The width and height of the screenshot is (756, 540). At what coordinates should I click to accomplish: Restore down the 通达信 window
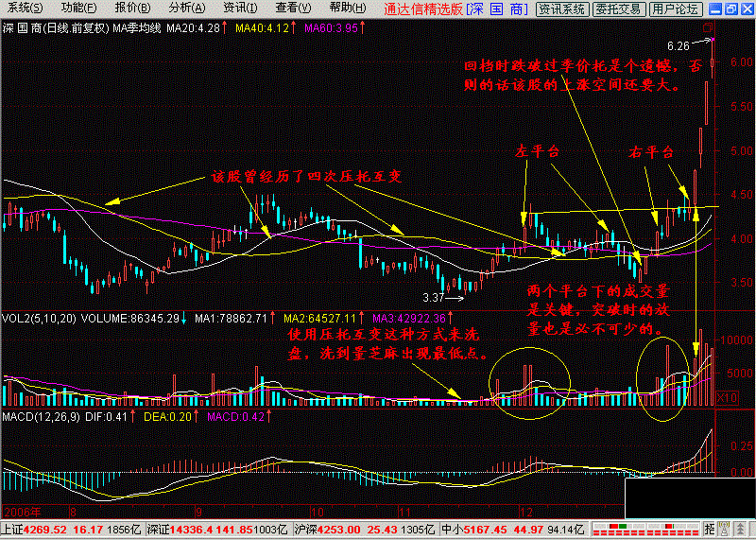(731, 9)
